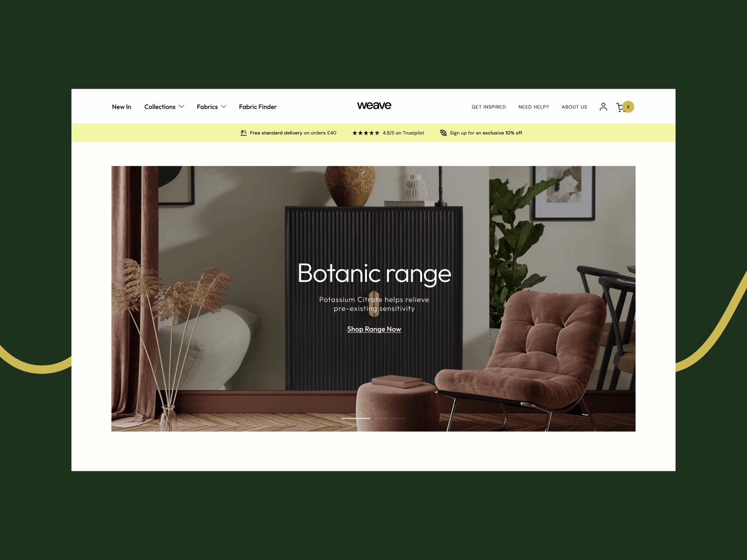747x560 pixels.
Task: Click the Botanic range hero heading
Action: [374, 273]
